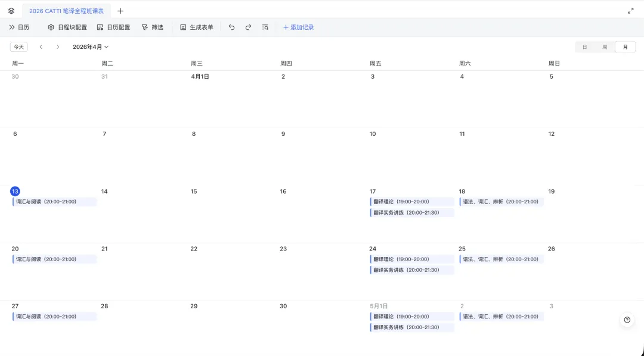Select date 15 in the calendar
Viewport: 644px width, 356px height.
[194, 191]
